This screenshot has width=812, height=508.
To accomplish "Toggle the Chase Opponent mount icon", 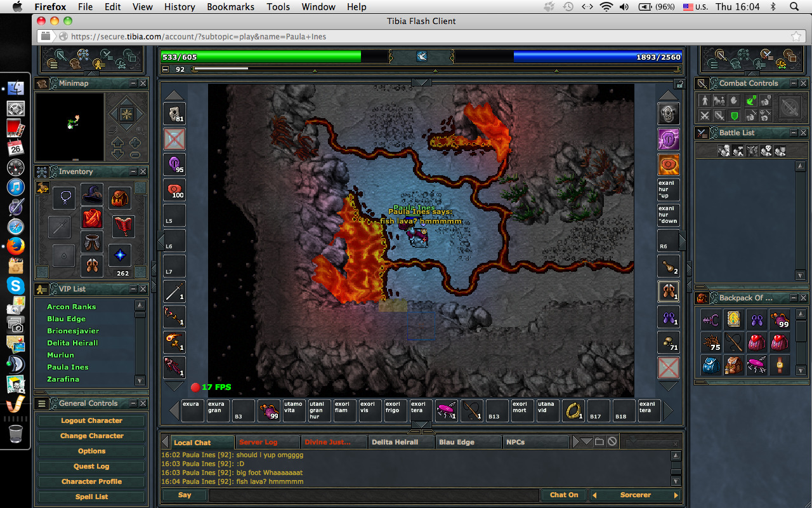I will [x=719, y=100].
